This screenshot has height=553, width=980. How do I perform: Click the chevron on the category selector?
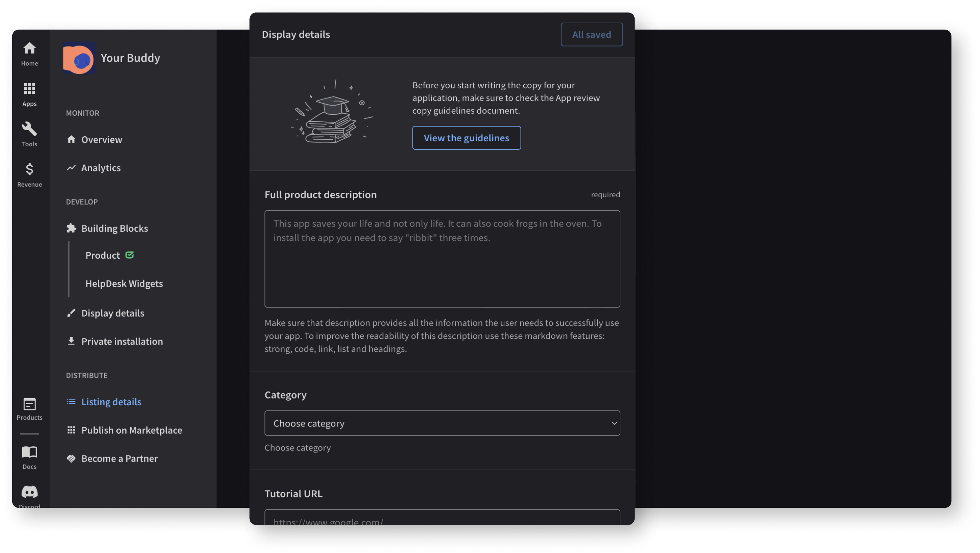[x=614, y=423]
